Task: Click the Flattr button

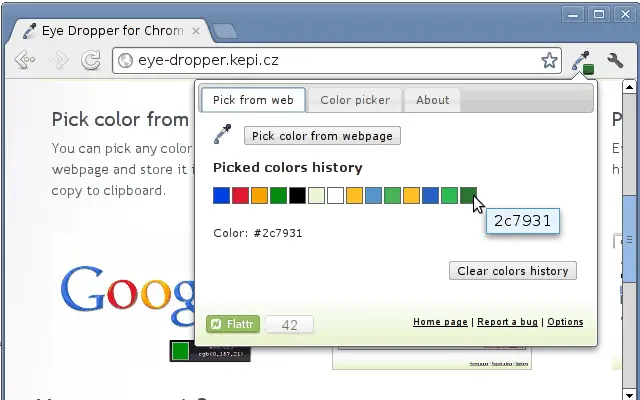Action: click(233, 324)
